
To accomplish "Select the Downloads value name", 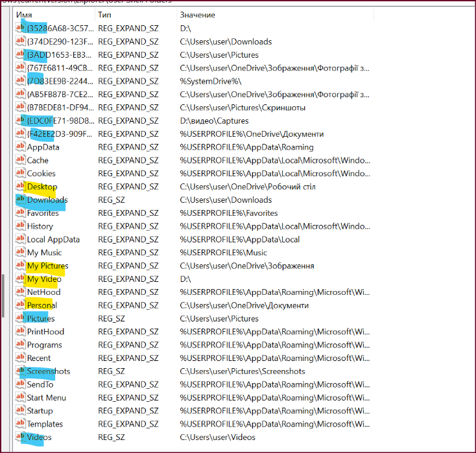I will coord(47,200).
